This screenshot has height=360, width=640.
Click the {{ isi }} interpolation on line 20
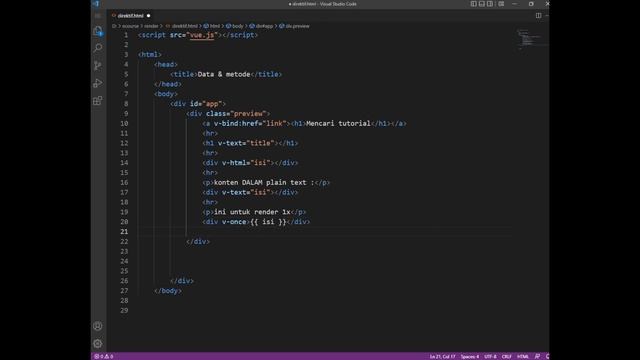tap(268, 222)
